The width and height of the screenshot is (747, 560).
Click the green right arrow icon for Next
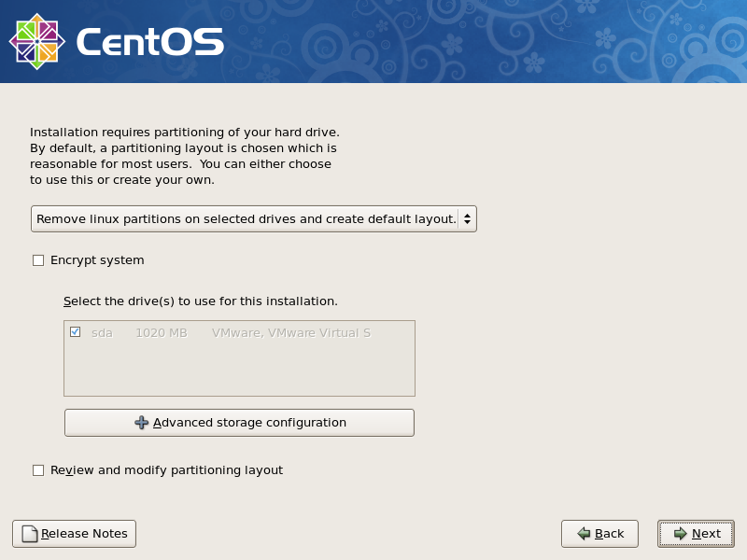[x=680, y=534]
